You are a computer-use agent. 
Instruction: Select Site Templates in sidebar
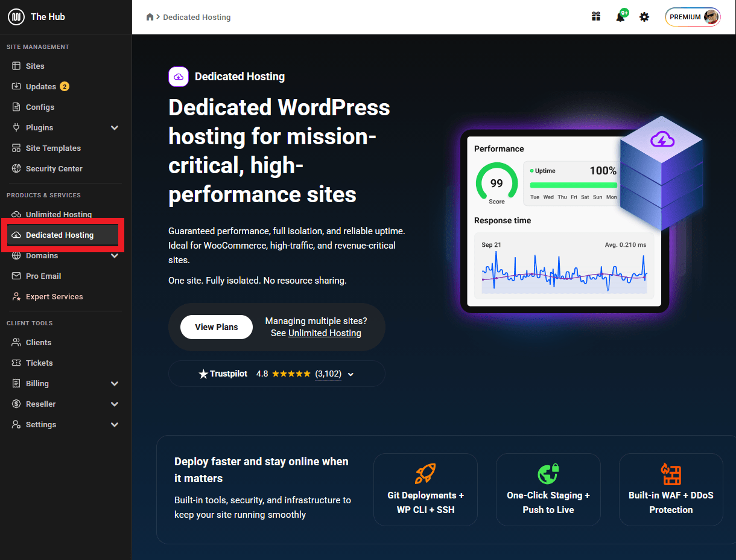pyautogui.click(x=66, y=148)
